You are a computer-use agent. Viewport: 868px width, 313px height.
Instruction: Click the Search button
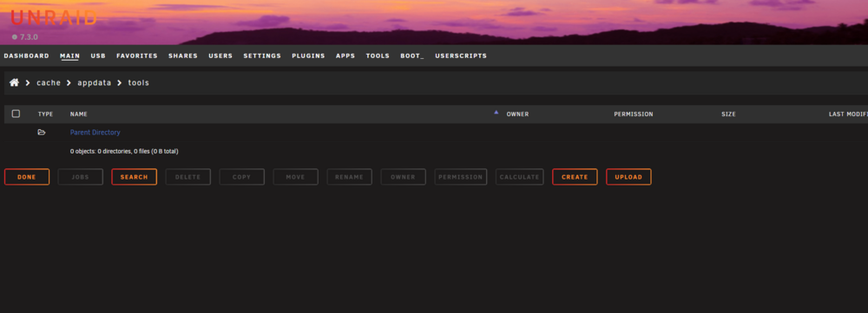coord(134,177)
